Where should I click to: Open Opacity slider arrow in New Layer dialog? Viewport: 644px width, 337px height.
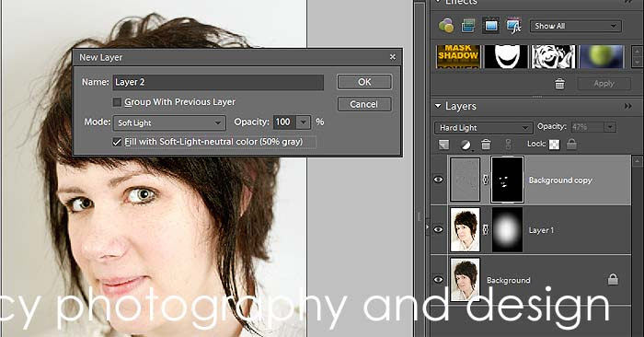pyautogui.click(x=304, y=122)
